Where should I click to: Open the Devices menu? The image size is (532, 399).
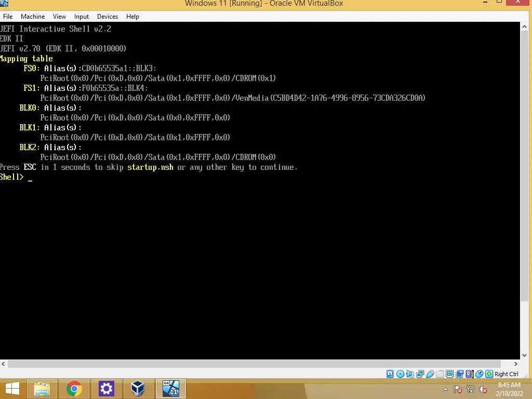pos(107,16)
